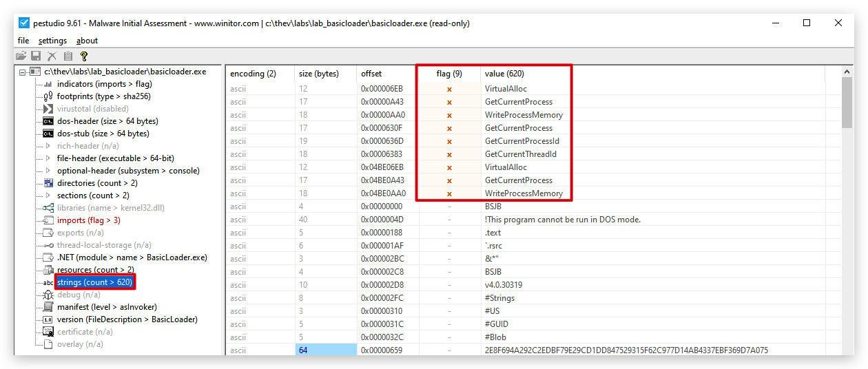Click the pestudio checkmark logo in title bar

(x=24, y=23)
